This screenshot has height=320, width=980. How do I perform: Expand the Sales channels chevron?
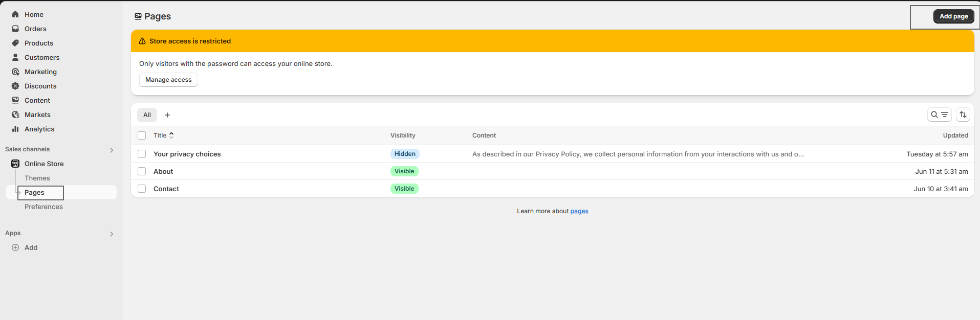112,150
